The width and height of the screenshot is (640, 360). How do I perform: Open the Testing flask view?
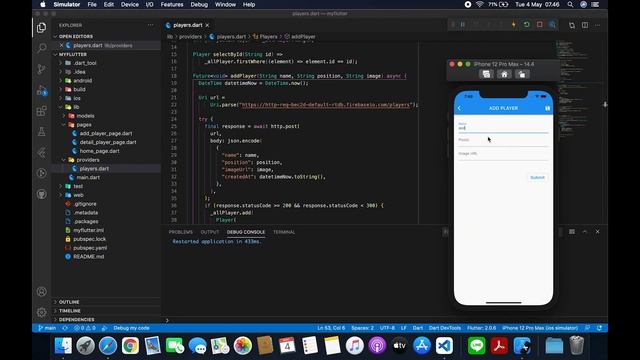click(x=41, y=131)
